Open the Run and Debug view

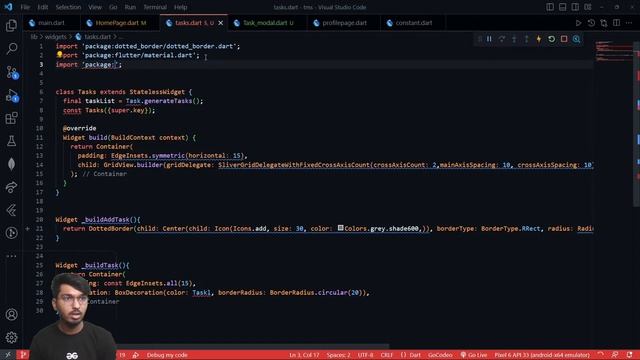11,96
